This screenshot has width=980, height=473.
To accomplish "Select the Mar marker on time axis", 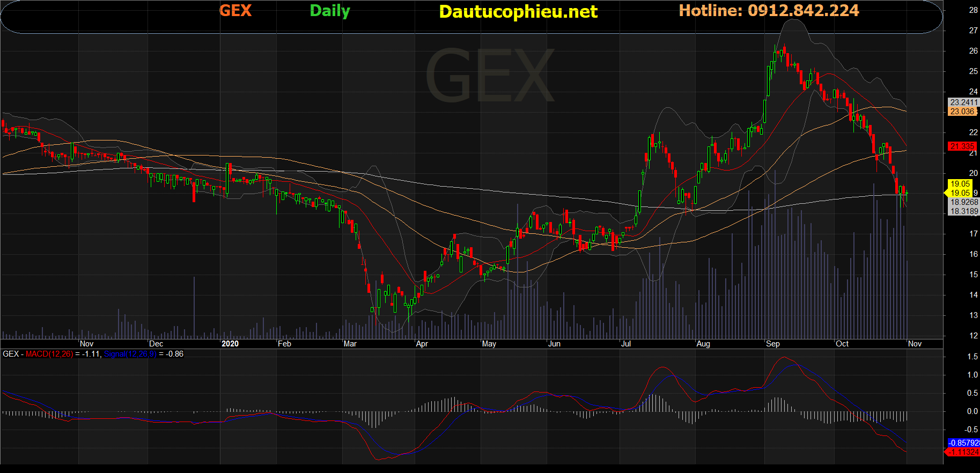I will pos(350,344).
